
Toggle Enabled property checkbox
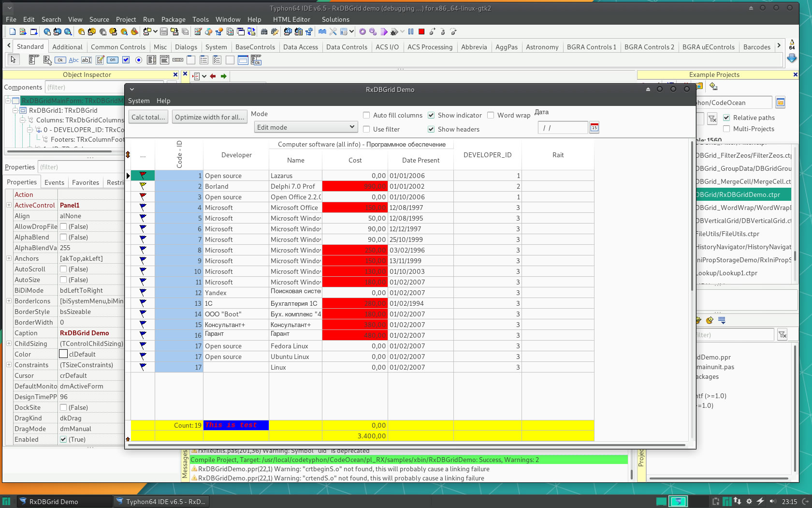63,439
